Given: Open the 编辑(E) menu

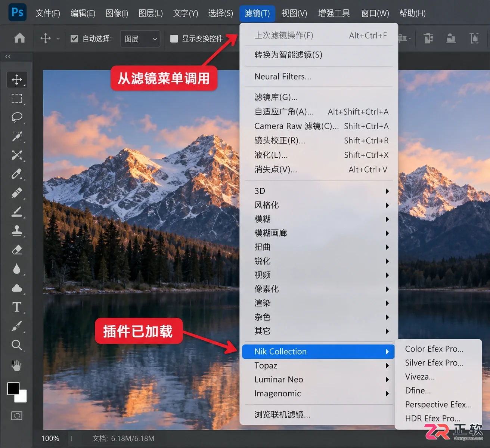Looking at the screenshot, I should click(x=83, y=13).
